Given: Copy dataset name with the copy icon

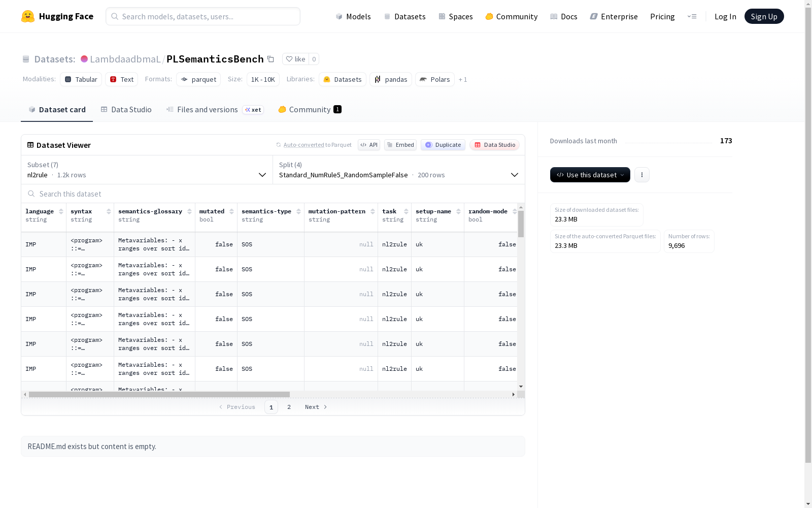Looking at the screenshot, I should [x=271, y=59].
